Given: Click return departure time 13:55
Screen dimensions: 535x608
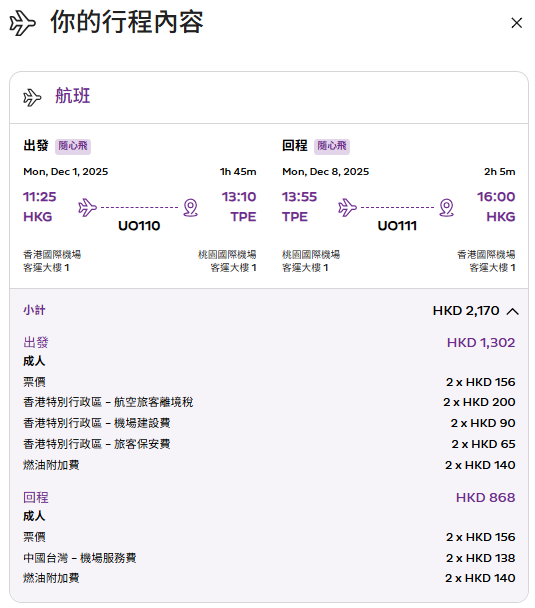Looking at the screenshot, I should pyautogui.click(x=299, y=197).
